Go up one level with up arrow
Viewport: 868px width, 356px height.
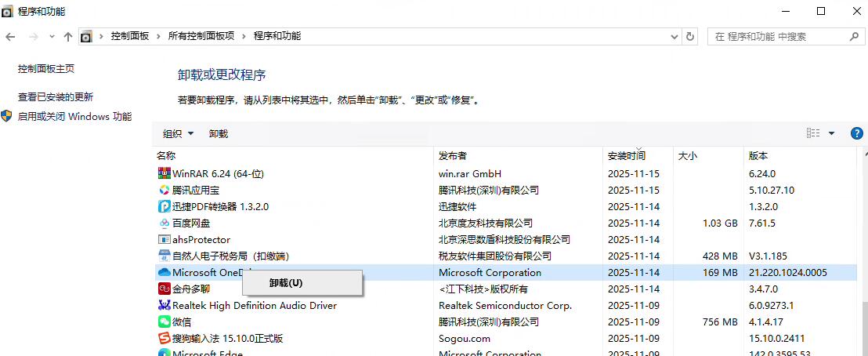coord(68,36)
